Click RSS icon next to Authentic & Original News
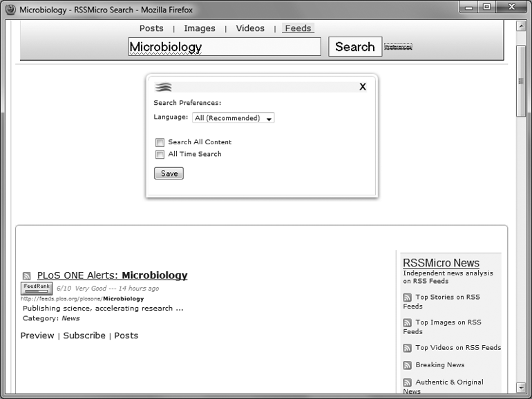532x399 pixels. pyautogui.click(x=408, y=382)
